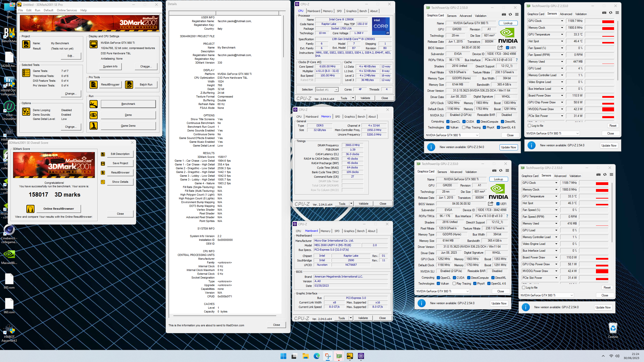Open GPU selector dropdown in top-left GPU-Z window
This screenshot has width=644, height=362.
point(452,135)
